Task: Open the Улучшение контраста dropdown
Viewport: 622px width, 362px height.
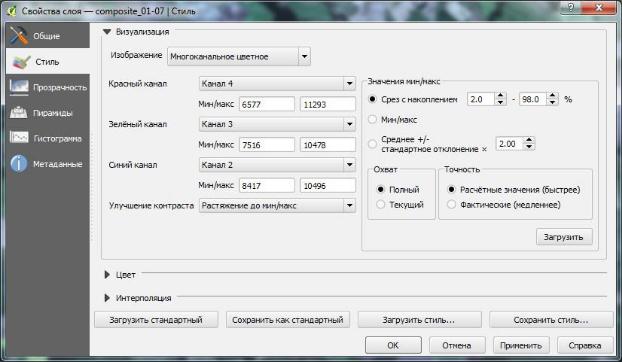Action: pyautogui.click(x=277, y=205)
